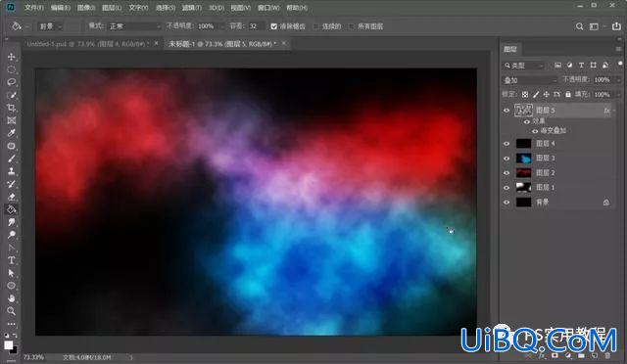Viewport: 627px width, 364px height.
Task: Toggle visibility of 渐变叠加 effect
Action: tap(535, 131)
